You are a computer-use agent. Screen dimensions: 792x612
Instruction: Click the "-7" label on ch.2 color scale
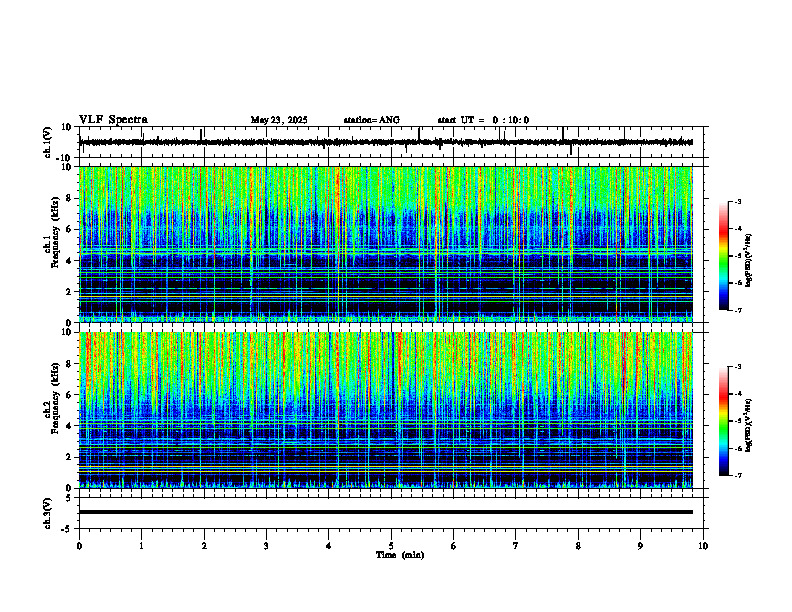tap(738, 476)
